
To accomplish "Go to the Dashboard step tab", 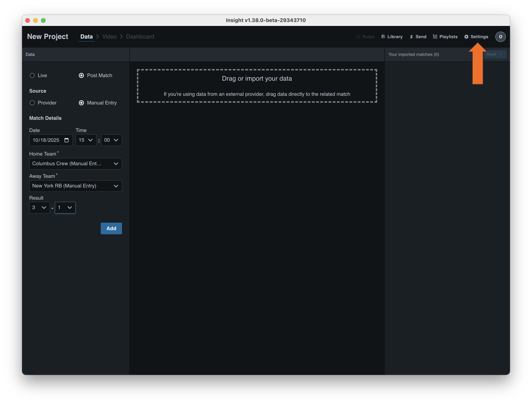I will [140, 37].
